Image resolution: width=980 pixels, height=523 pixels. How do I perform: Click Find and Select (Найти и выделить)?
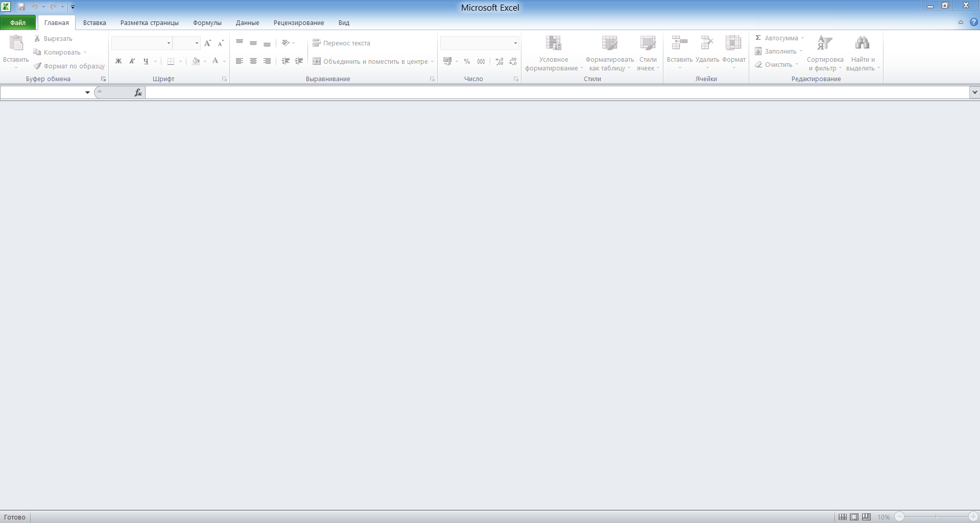pyautogui.click(x=863, y=54)
